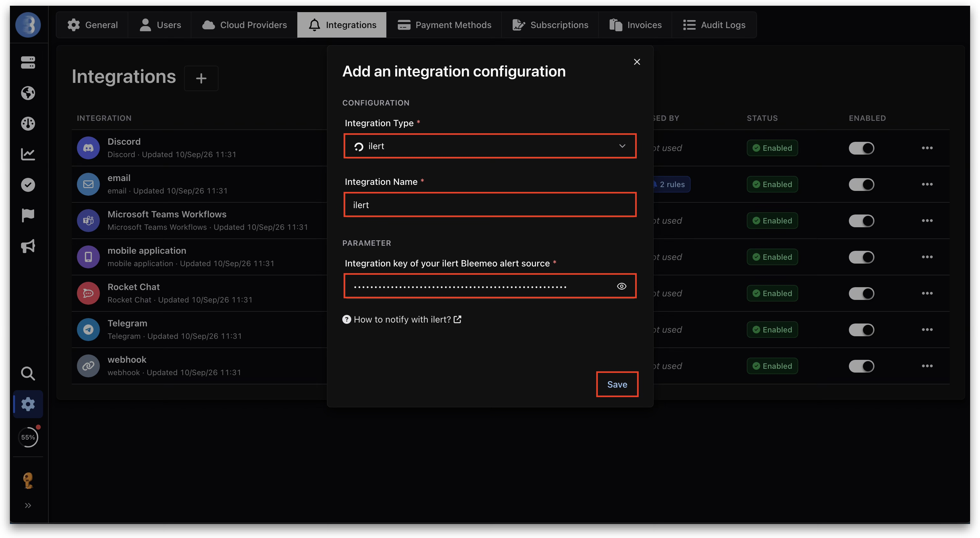This screenshot has height=538, width=980.
Task: Open the globe monitors icon in sidebar
Action: 28,93
